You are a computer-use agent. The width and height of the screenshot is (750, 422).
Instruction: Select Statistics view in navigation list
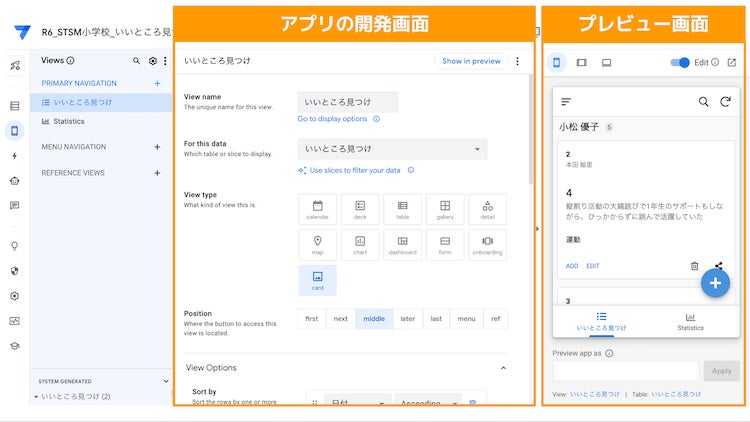click(101, 122)
